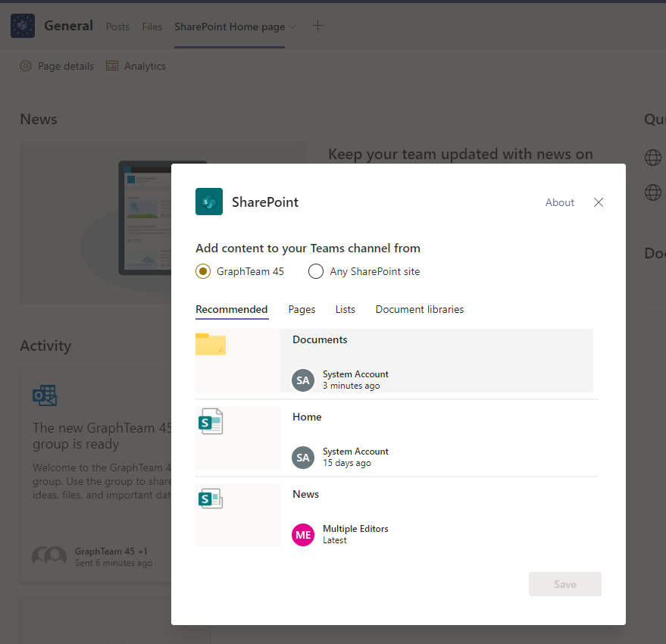Open the Document libraries tab
The width and height of the screenshot is (666, 644).
pos(419,309)
